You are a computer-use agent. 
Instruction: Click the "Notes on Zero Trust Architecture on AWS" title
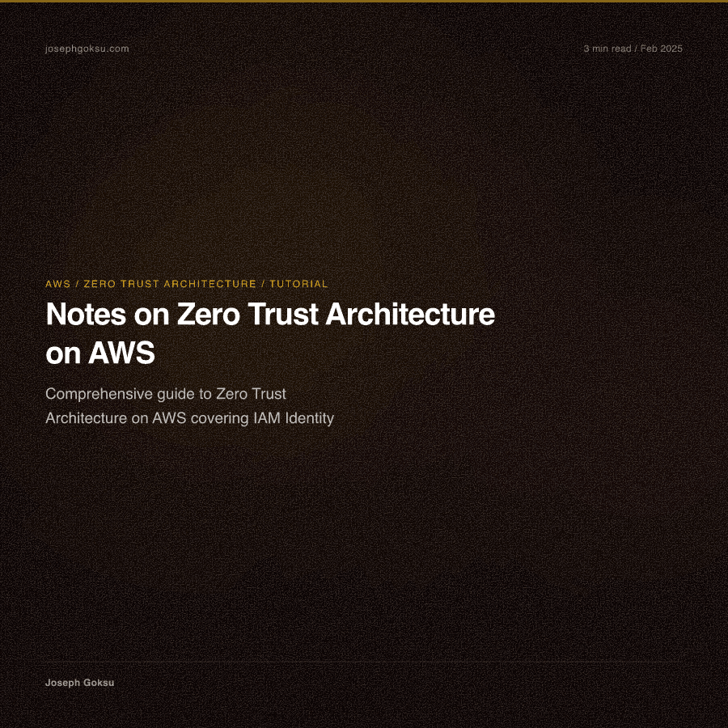pyautogui.click(x=270, y=333)
